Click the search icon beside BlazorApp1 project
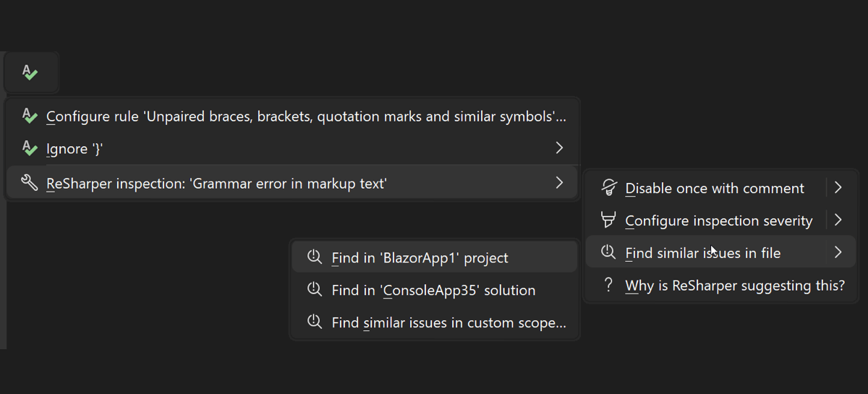Viewport: 868px width, 394px height. pyautogui.click(x=315, y=257)
